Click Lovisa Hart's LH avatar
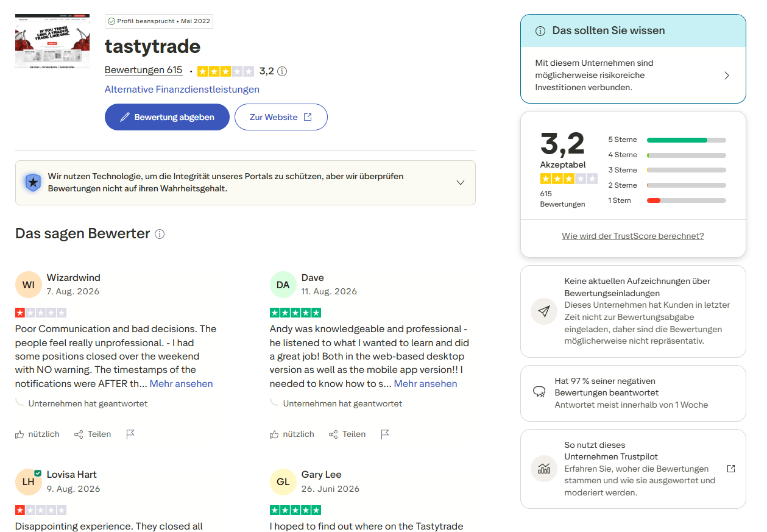The width and height of the screenshot is (767, 532). pos(28,481)
